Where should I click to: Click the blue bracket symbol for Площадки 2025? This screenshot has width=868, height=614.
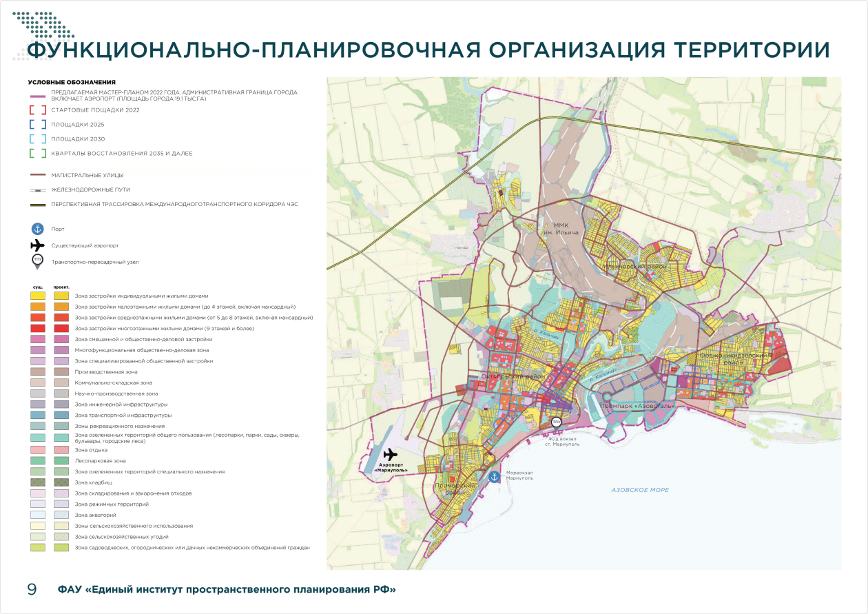37,124
